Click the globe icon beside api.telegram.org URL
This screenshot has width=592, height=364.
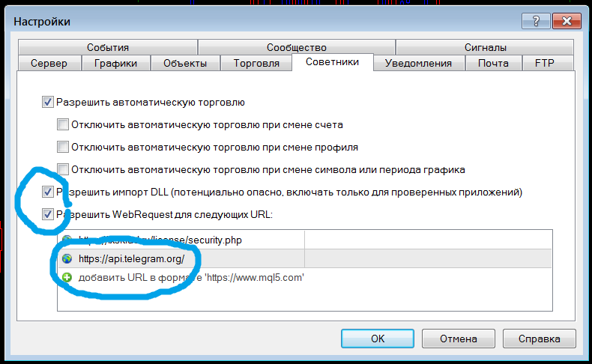tap(67, 258)
